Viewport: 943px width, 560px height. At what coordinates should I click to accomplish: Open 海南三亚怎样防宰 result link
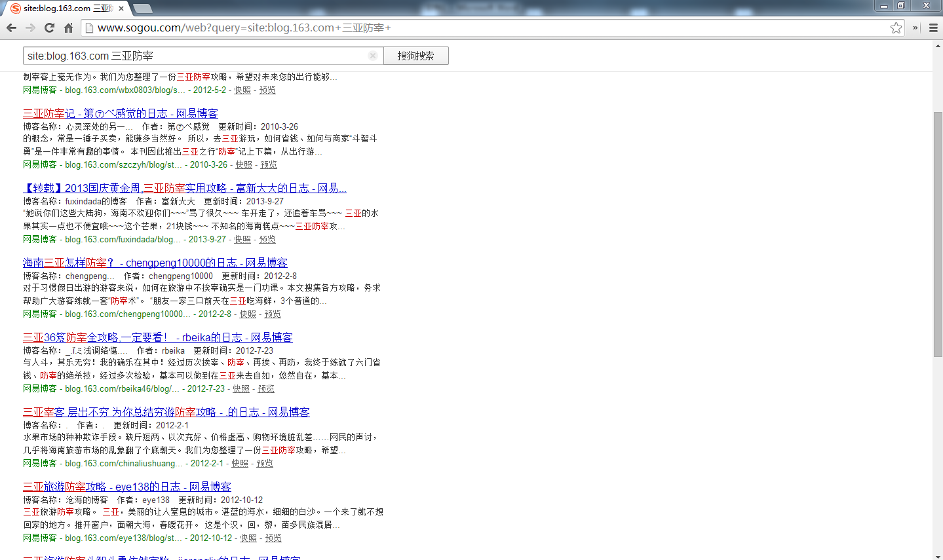point(155,263)
